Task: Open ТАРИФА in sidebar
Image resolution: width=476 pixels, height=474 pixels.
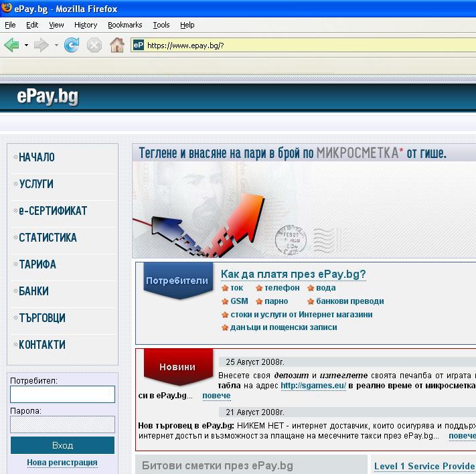Action: point(37,264)
